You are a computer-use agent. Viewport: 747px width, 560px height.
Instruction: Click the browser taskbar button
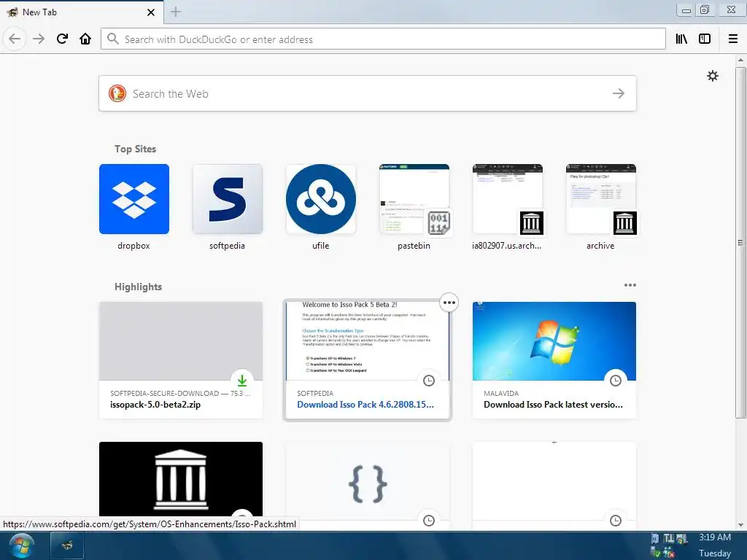click(67, 545)
